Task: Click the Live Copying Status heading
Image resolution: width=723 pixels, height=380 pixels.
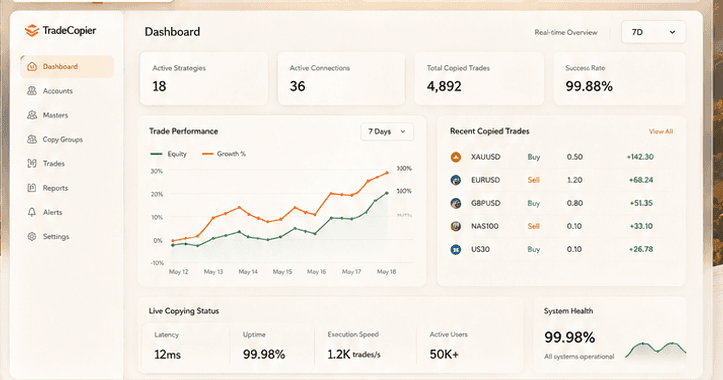Action: pyautogui.click(x=184, y=311)
